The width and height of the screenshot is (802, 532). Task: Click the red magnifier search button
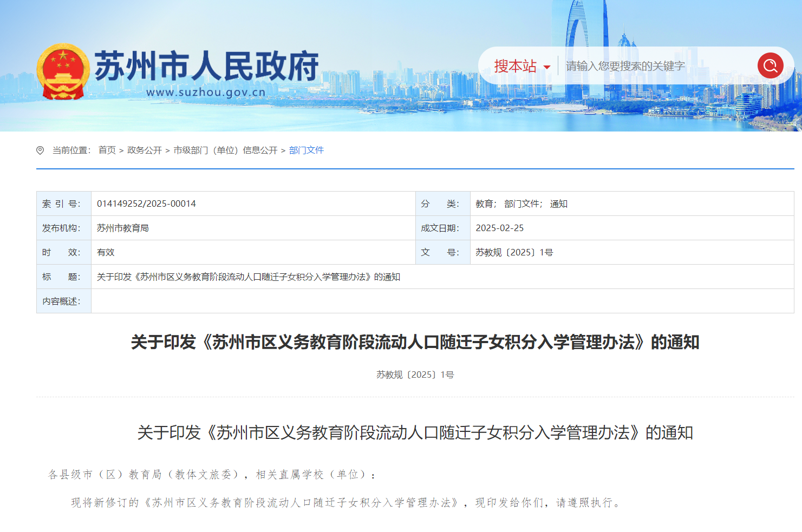tap(770, 66)
